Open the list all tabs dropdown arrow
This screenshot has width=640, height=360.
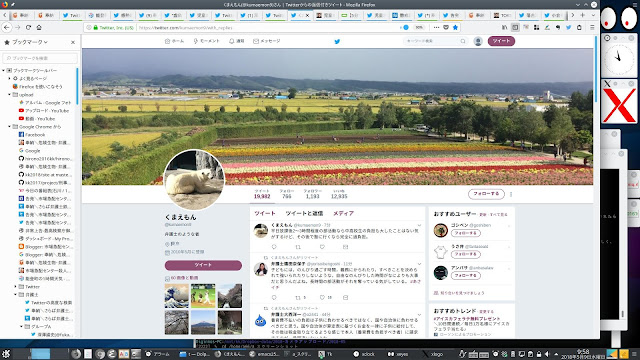pos(593,16)
